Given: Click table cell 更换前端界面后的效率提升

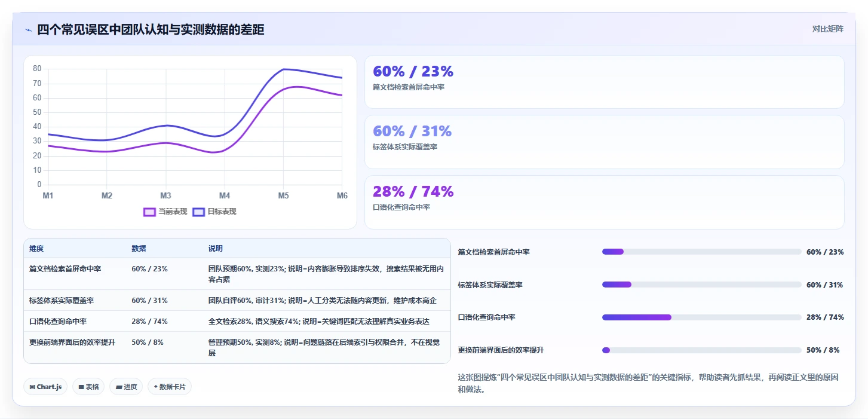Looking at the screenshot, I should click(x=72, y=342).
